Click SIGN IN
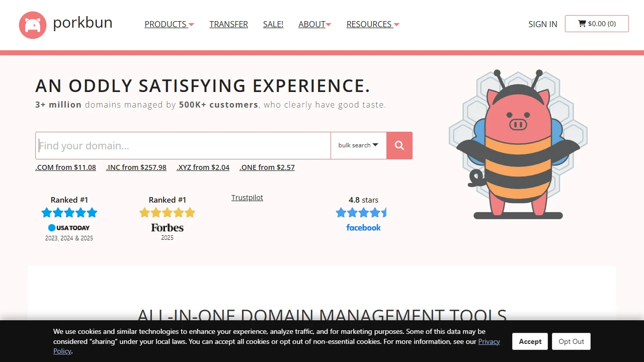This screenshot has width=644, height=362. 542,24
